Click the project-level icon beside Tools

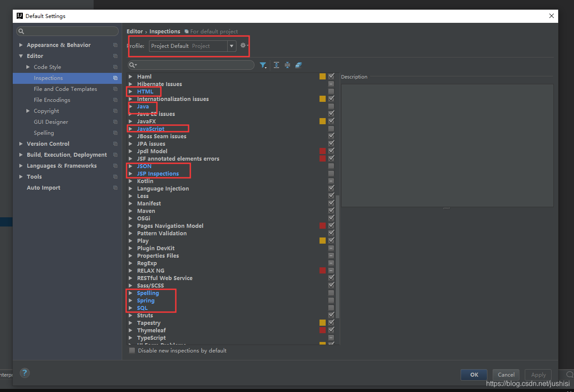(115, 177)
